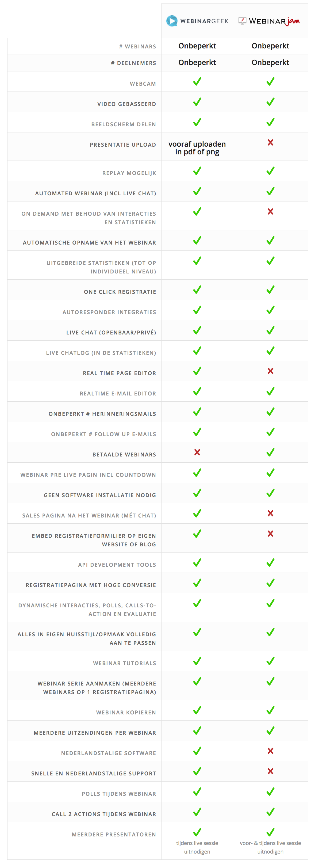Click WebinarGeek's green checkmark for Webcam
Image resolution: width=315 pixels, height=868 pixels.
[197, 82]
